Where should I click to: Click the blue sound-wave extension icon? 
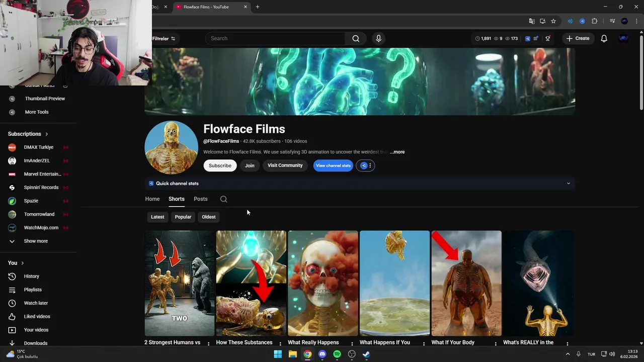pyautogui.click(x=570, y=21)
